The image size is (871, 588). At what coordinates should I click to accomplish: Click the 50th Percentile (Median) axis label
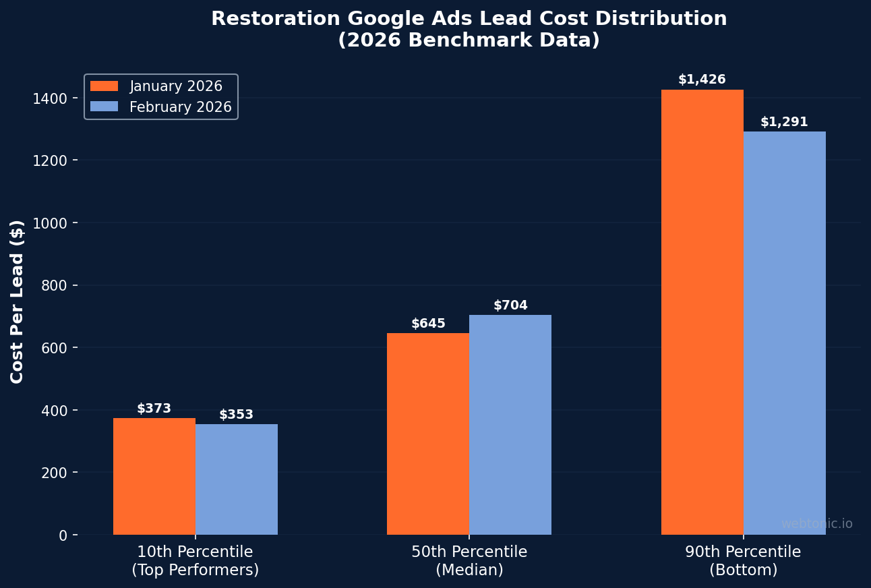469,561
